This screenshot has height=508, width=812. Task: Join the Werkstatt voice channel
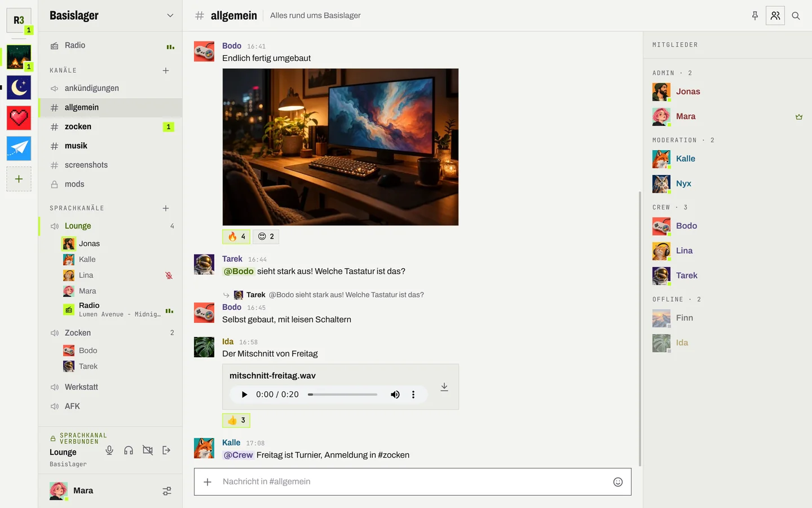tap(111, 387)
